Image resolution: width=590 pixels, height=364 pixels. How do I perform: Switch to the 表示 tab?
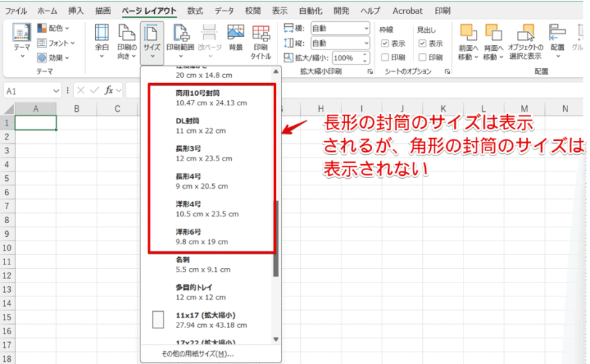click(280, 11)
